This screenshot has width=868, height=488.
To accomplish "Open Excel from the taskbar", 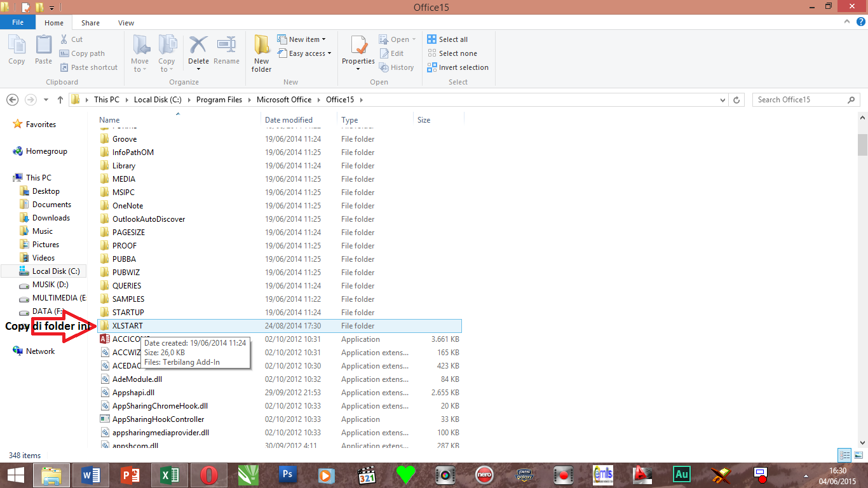I will [x=169, y=475].
